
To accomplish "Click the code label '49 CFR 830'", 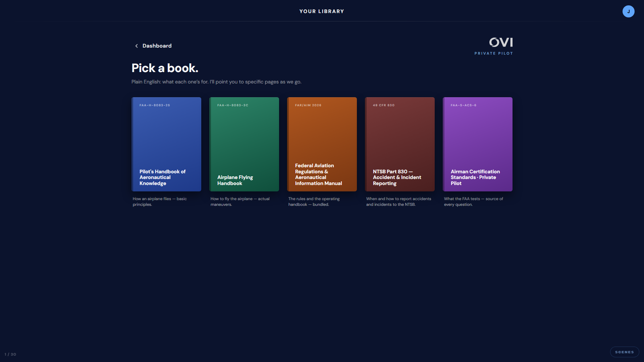I will pyautogui.click(x=384, y=105).
